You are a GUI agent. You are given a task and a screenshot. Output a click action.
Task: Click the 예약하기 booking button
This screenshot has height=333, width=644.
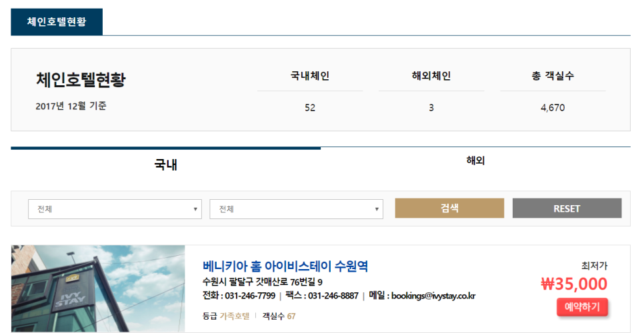(x=582, y=307)
